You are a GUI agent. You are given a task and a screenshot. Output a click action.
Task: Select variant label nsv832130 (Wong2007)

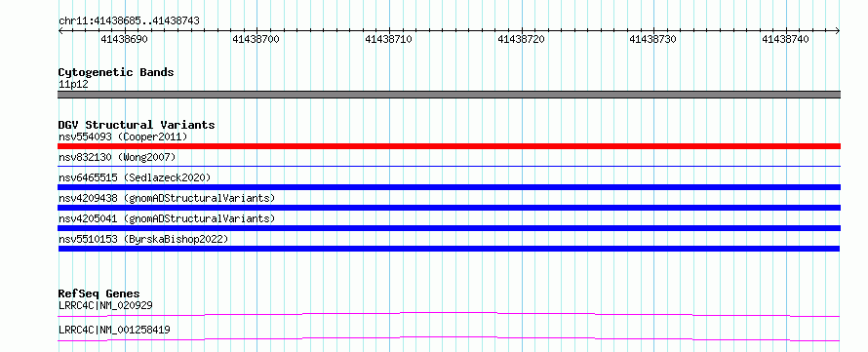[117, 158]
